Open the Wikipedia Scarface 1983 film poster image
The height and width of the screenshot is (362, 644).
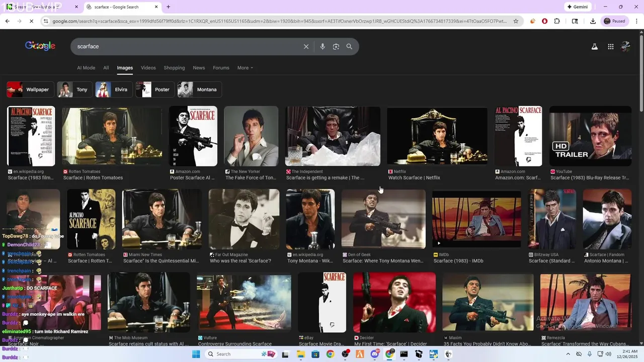31,136
